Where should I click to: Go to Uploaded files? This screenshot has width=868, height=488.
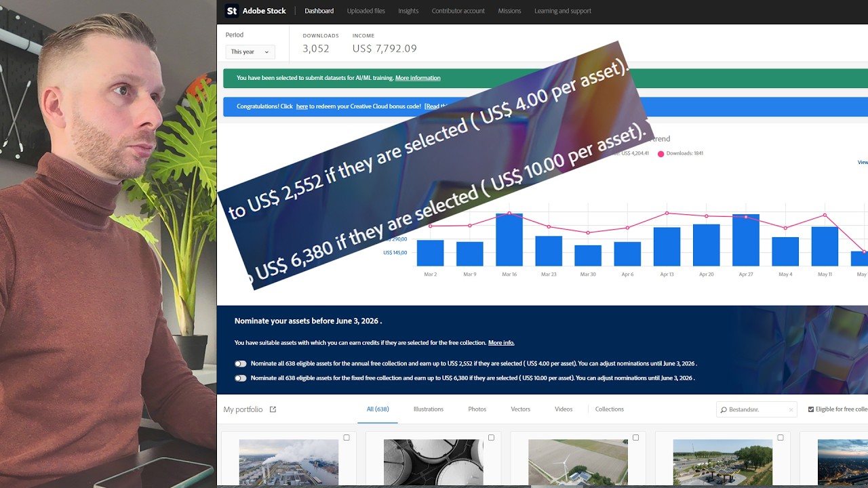[366, 11]
